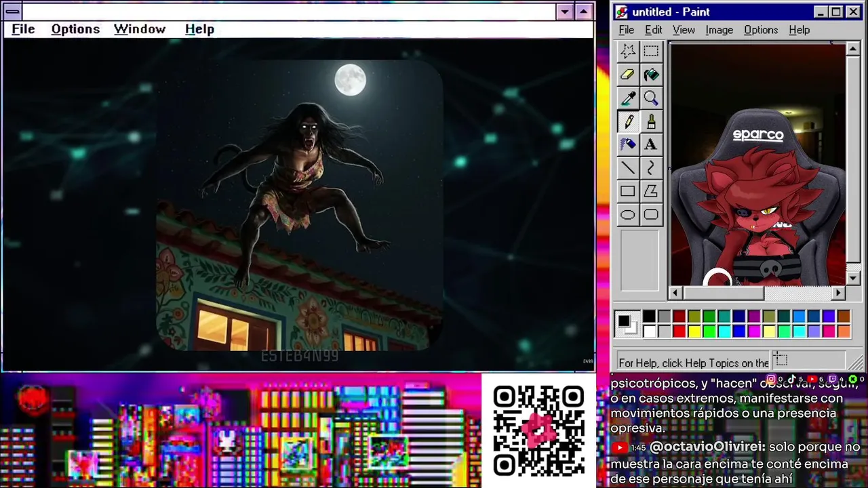868x488 pixels.
Task: Click the Twitch icon in overlay counters
Action: 832,379
